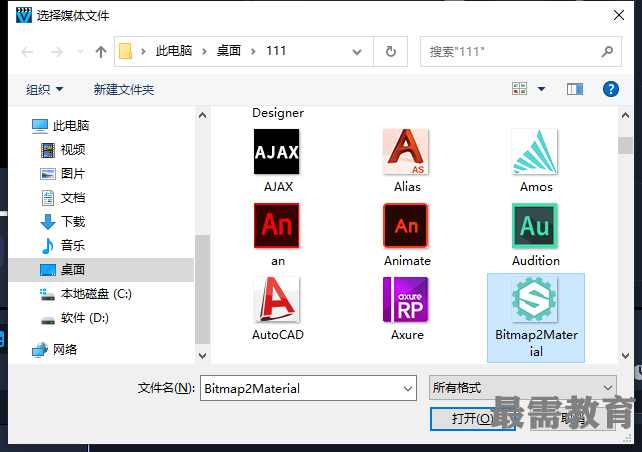Screen dimensions: 642x452
Task: Open recent locations dropdown arrow
Action: click(80, 52)
